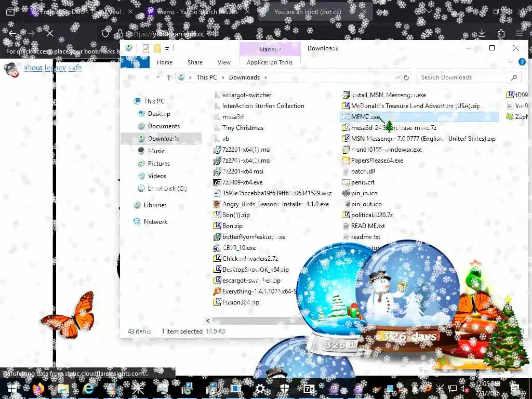Viewport: 532px width, 399px height.
Task: Open Firefox list all tabs dropdown
Action: click(429, 12)
